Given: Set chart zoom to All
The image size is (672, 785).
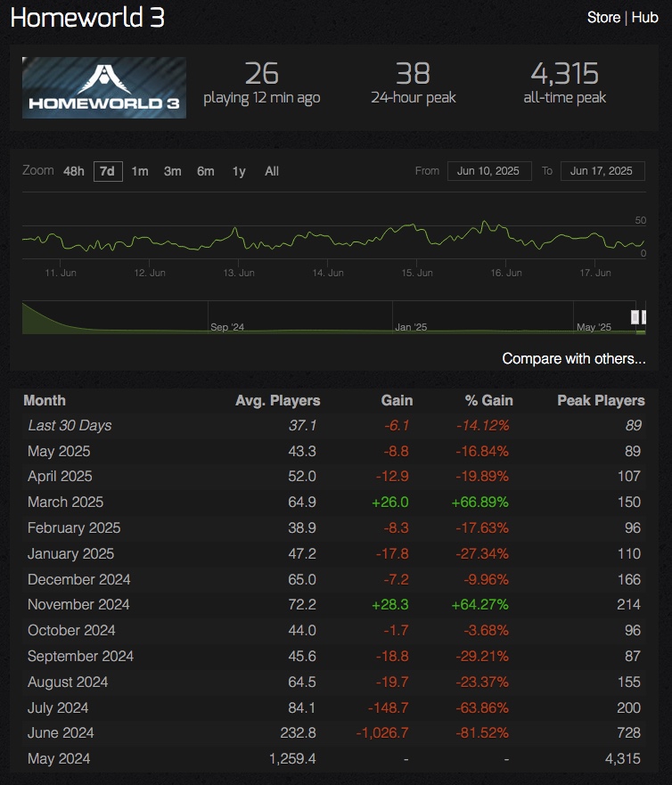Looking at the screenshot, I should click(272, 171).
